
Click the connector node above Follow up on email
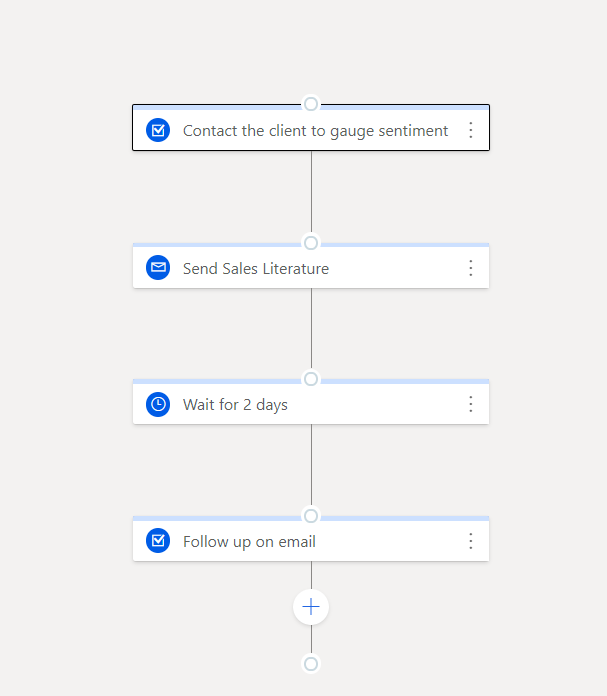click(311, 516)
